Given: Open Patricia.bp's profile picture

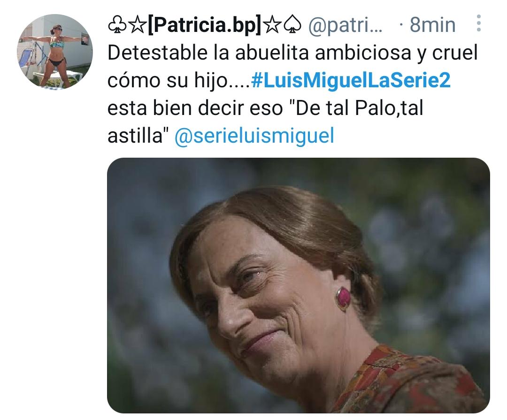Looking at the screenshot, I should pos(54,52).
